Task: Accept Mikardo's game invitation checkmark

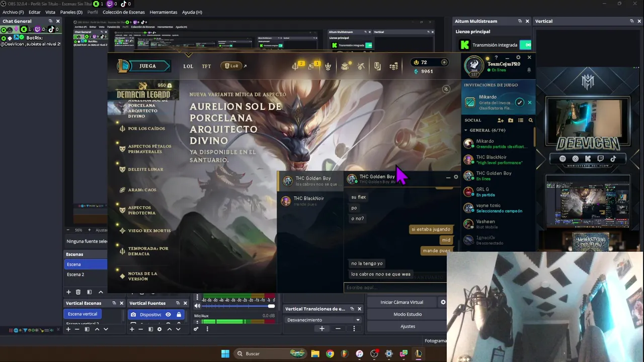Action: [519, 103]
